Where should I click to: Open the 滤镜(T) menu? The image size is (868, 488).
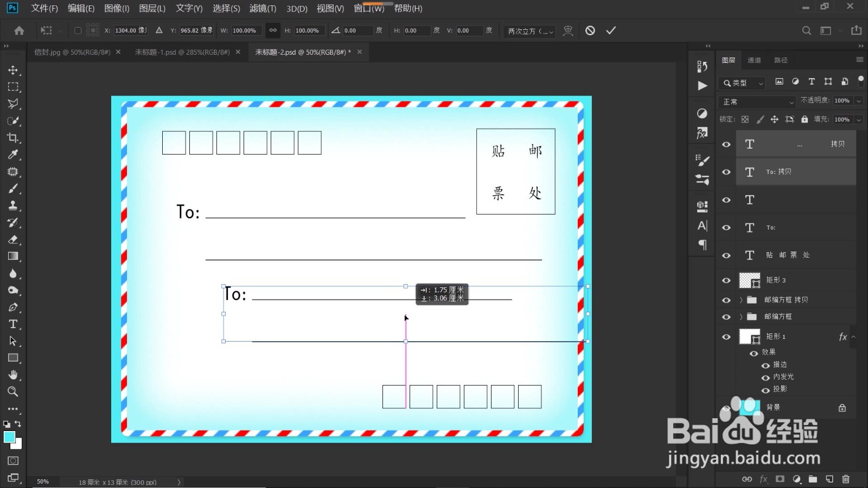point(263,8)
